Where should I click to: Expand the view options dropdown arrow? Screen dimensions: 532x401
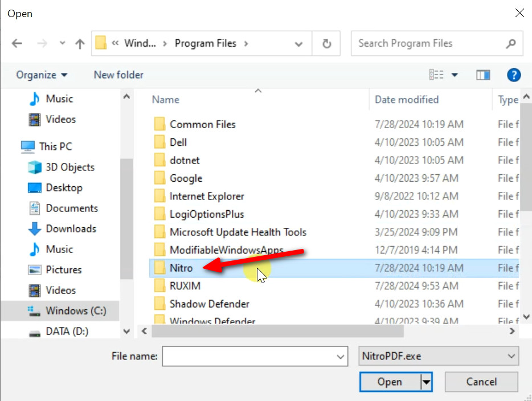coord(455,75)
